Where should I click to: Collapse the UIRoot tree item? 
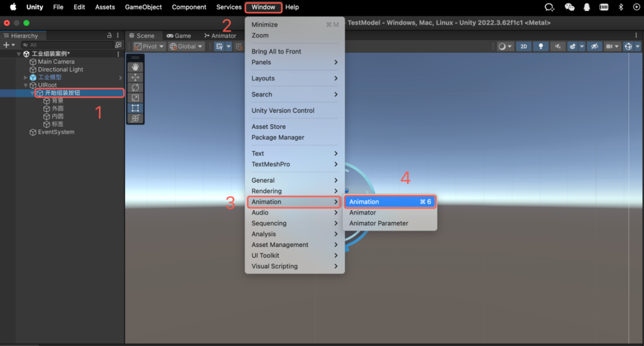(x=26, y=85)
